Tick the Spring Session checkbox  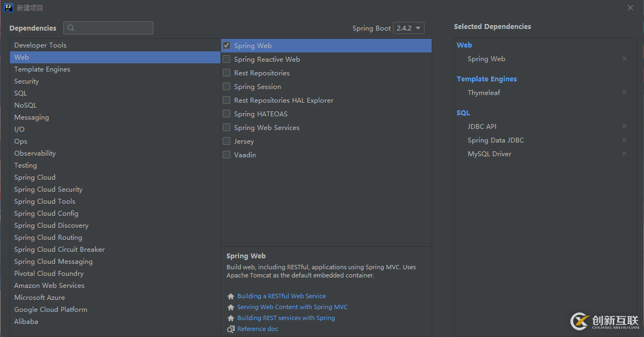tap(226, 86)
